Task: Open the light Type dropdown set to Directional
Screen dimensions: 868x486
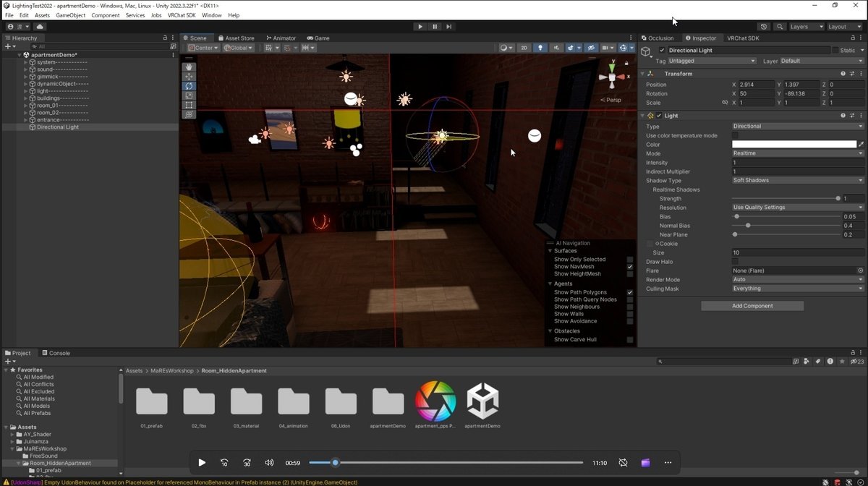Action: pos(798,127)
